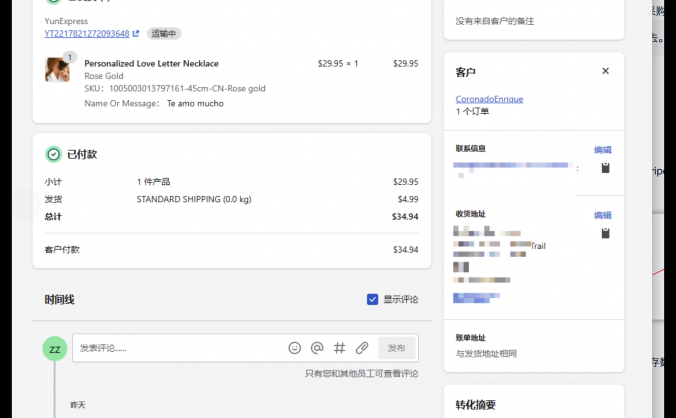The width and height of the screenshot is (676, 418).
Task: Open the emoji picker icon
Action: pyautogui.click(x=294, y=348)
